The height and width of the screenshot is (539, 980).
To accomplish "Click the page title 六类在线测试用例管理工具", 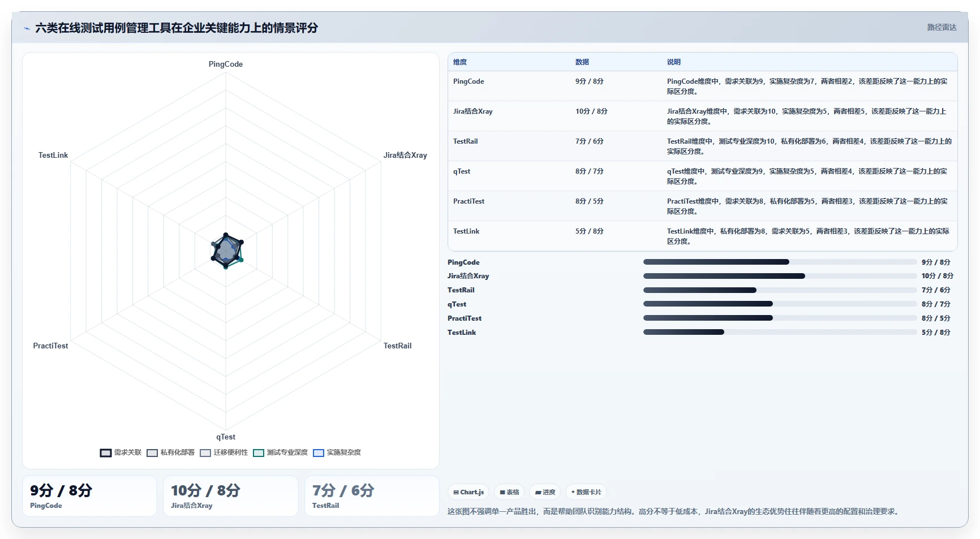I will pyautogui.click(x=177, y=28).
